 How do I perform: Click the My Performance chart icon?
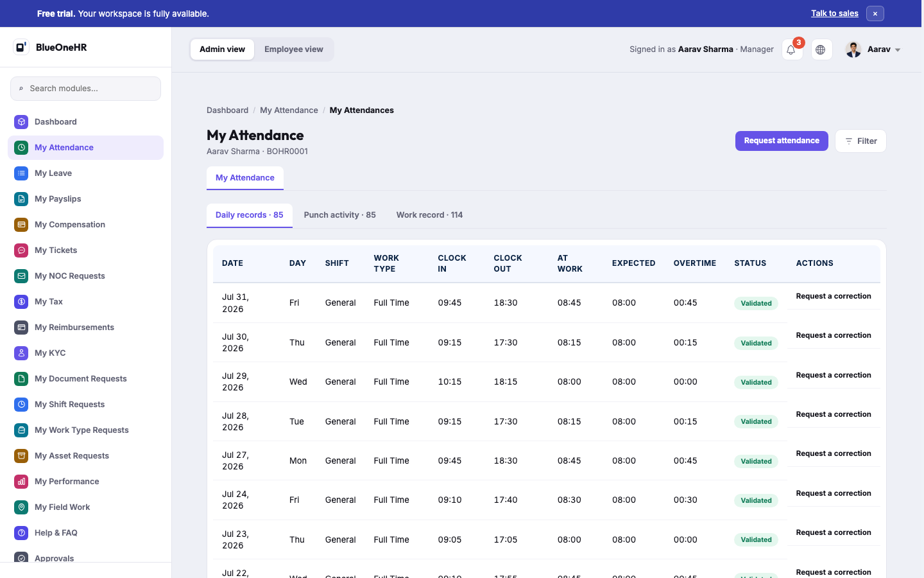(21, 482)
